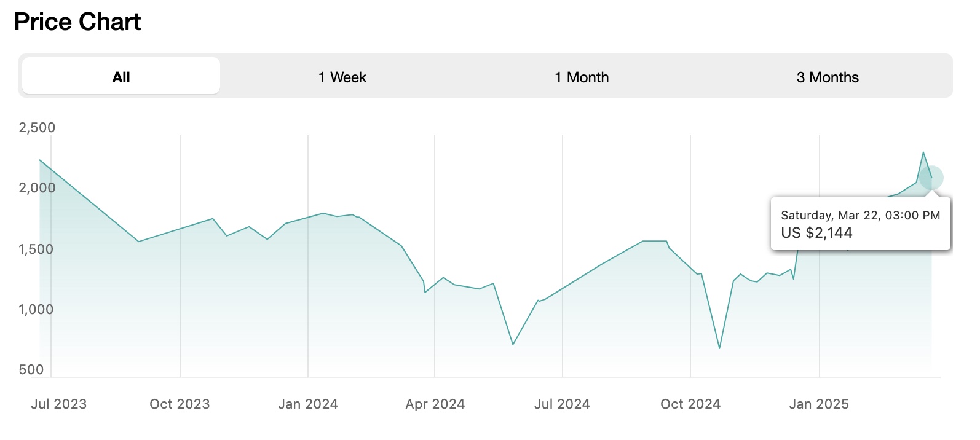This screenshot has width=980, height=440.
Task: Click the deep dip between Apr and Jul 2024
Action: point(513,344)
